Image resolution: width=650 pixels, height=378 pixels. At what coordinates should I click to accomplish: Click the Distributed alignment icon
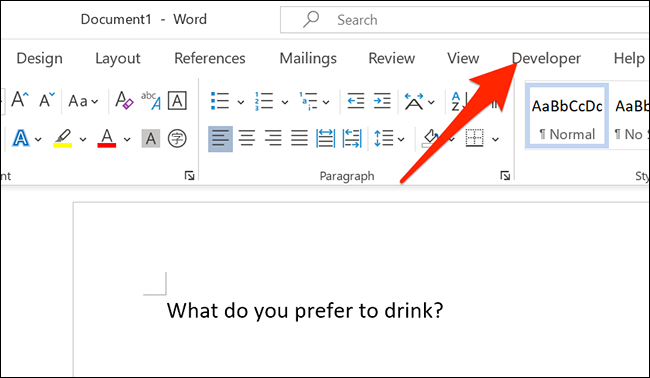tap(325, 138)
